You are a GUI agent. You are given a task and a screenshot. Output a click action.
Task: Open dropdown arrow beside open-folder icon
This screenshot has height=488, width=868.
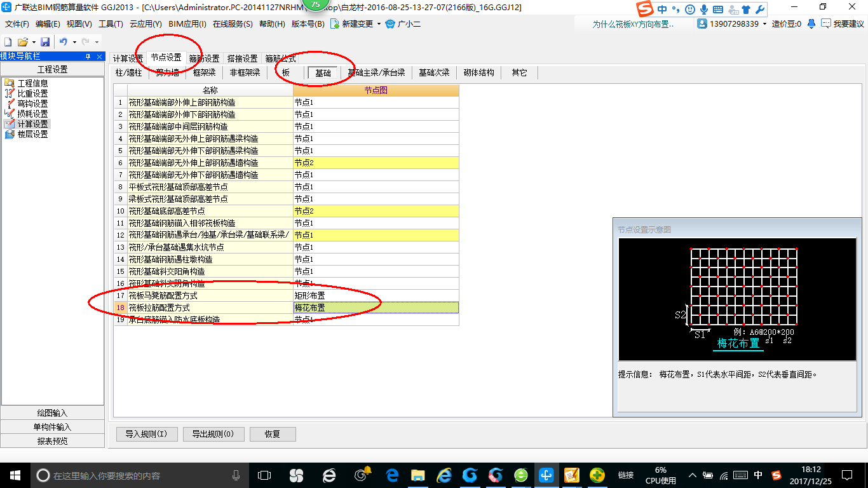[33, 42]
